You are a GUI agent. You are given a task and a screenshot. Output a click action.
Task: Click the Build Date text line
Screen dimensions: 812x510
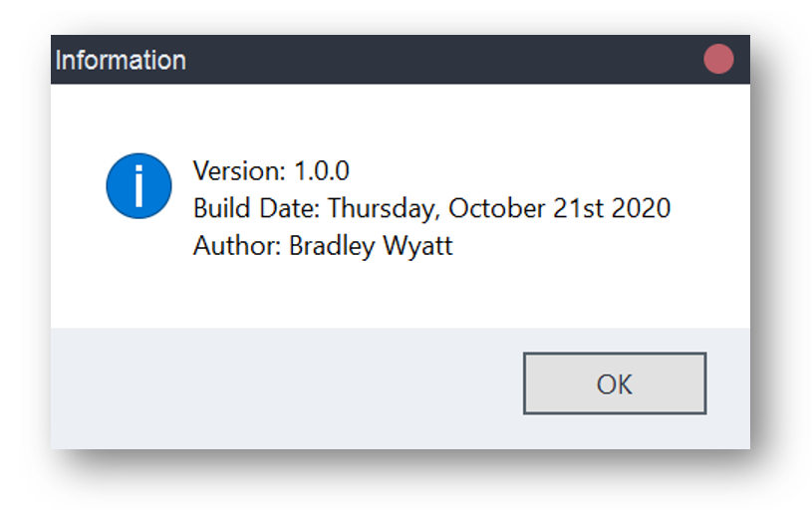[431, 208]
